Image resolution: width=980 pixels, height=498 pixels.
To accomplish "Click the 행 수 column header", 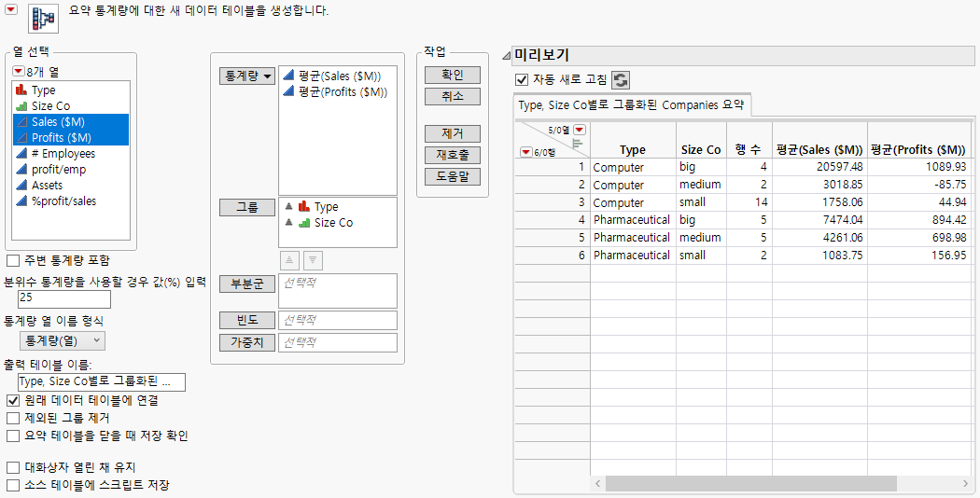I will (749, 150).
